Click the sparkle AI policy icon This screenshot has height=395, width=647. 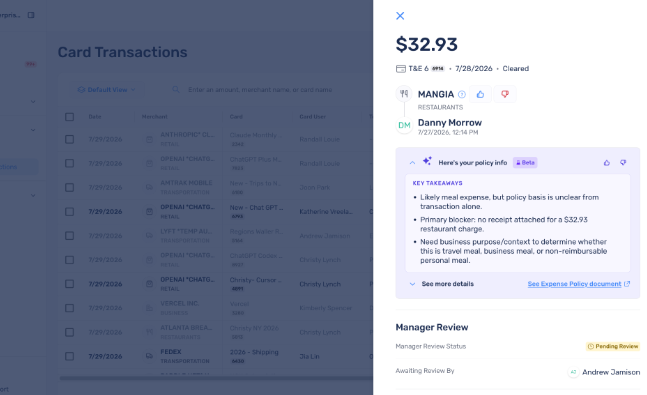[x=427, y=161]
